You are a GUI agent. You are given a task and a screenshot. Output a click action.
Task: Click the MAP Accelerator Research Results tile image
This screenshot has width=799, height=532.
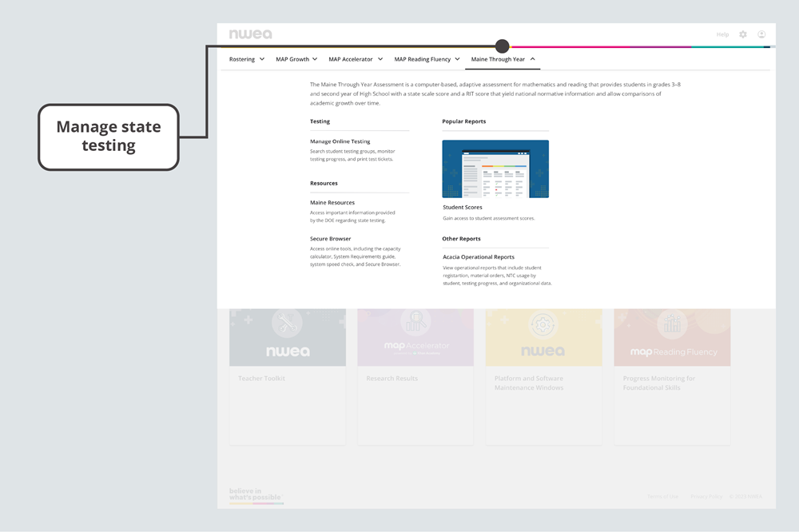pos(415,335)
